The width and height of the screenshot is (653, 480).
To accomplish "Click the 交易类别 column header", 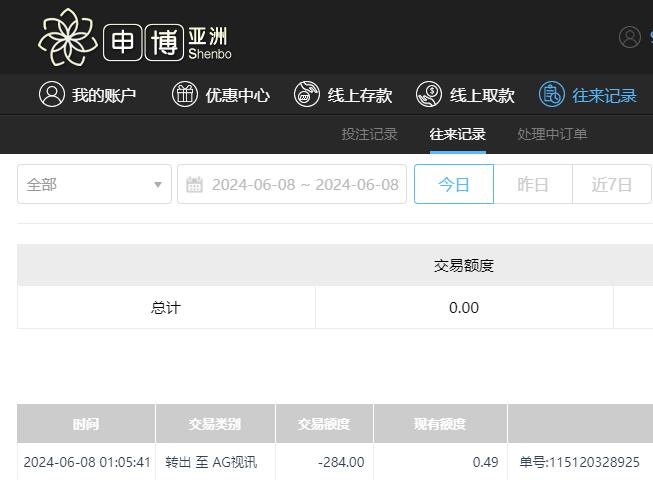I will [215, 424].
